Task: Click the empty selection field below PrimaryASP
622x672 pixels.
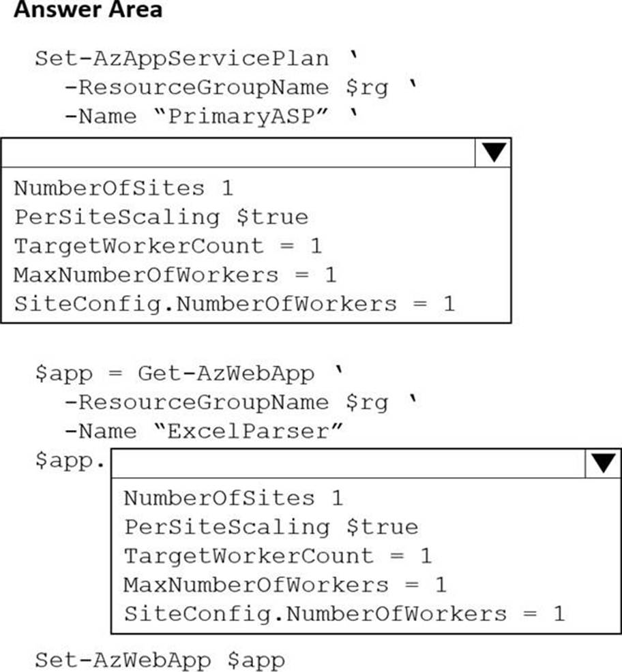Action: (239, 153)
